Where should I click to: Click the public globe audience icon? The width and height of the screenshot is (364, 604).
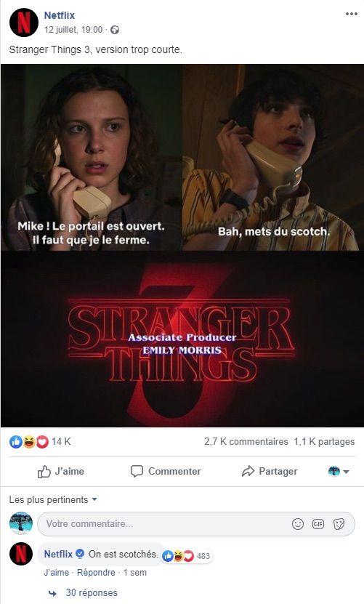[115, 30]
